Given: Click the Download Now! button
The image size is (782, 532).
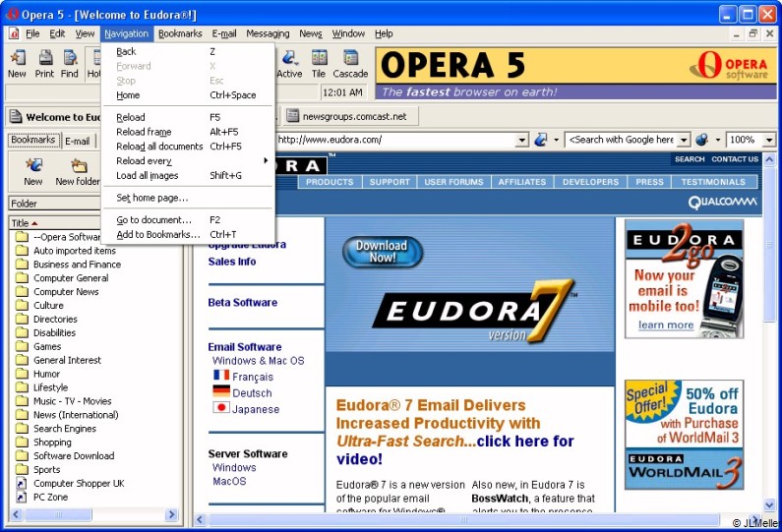Looking at the screenshot, I should (x=382, y=252).
